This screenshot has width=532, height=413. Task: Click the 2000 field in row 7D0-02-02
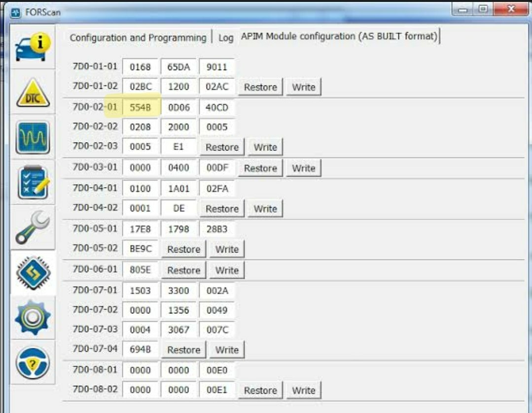tap(178, 127)
